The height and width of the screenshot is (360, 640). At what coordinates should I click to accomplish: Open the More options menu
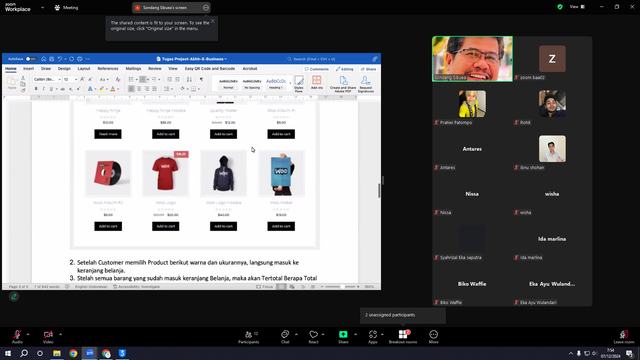433,337
